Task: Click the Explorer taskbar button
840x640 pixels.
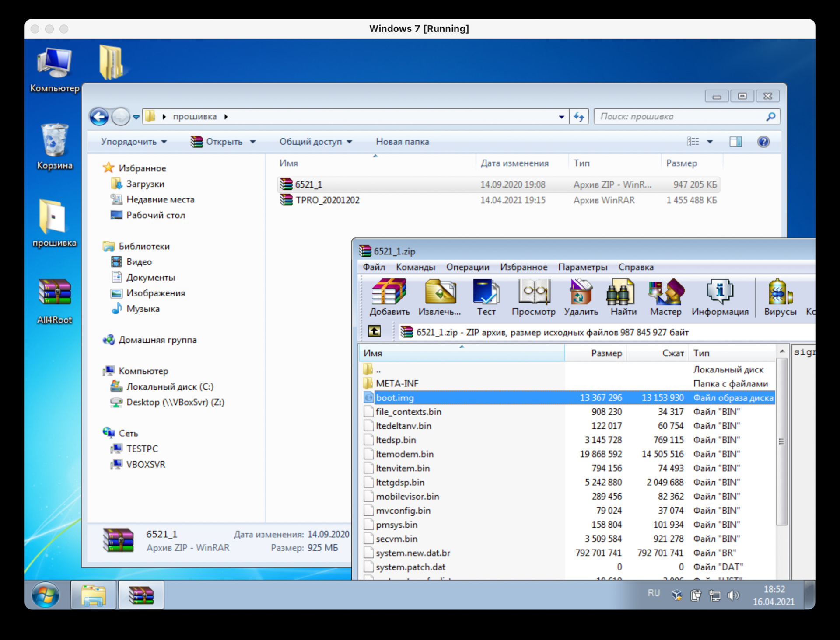Action: point(93,595)
